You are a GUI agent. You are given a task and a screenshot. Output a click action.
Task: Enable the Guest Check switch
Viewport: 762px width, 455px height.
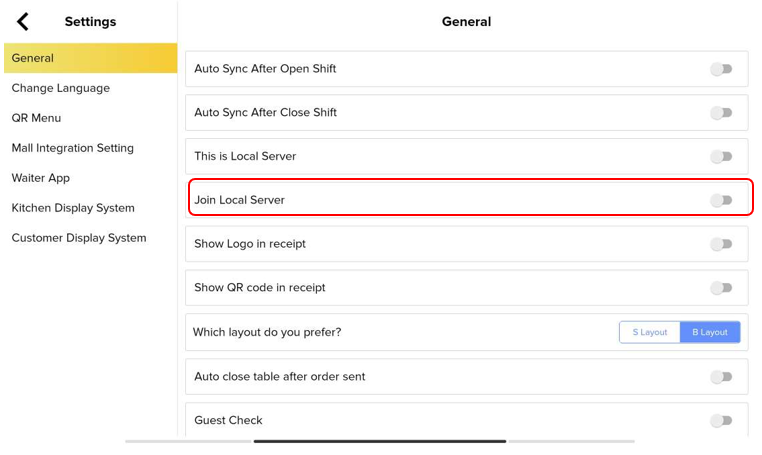(721, 421)
